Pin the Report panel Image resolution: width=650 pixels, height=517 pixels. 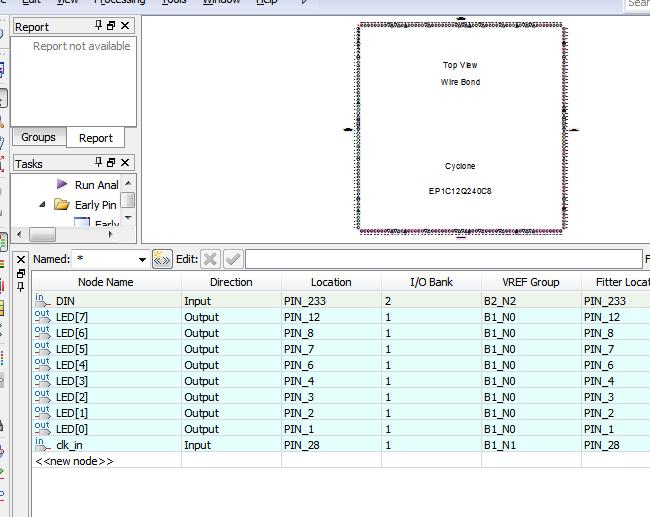pos(98,26)
